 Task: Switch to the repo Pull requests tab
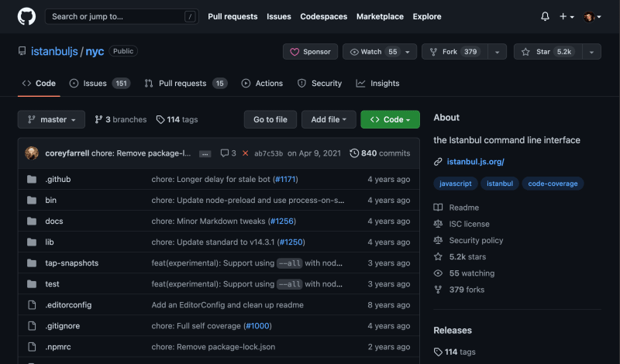point(186,84)
